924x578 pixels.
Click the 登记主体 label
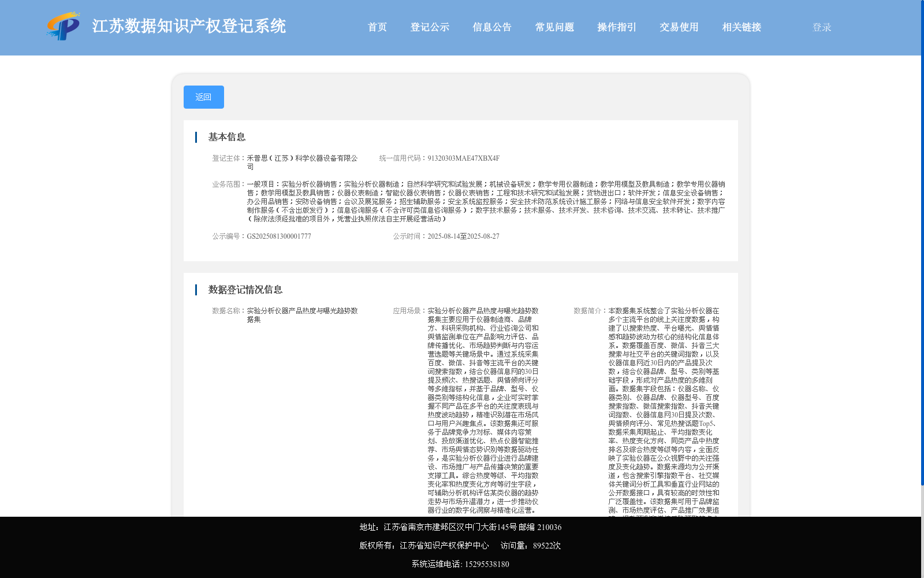[229, 158]
